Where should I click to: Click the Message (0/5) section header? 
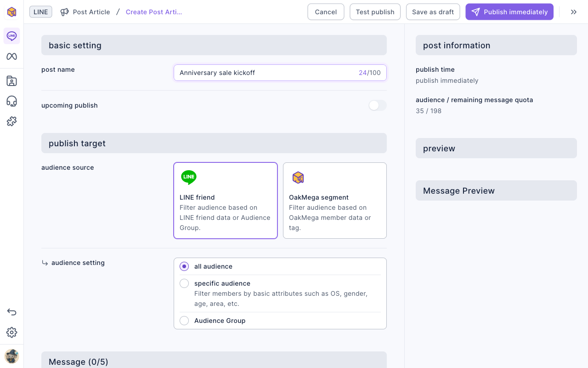(214, 360)
